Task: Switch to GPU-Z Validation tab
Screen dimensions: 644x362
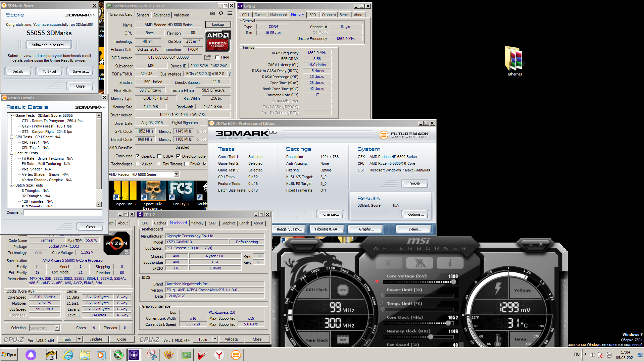Action: point(181,15)
